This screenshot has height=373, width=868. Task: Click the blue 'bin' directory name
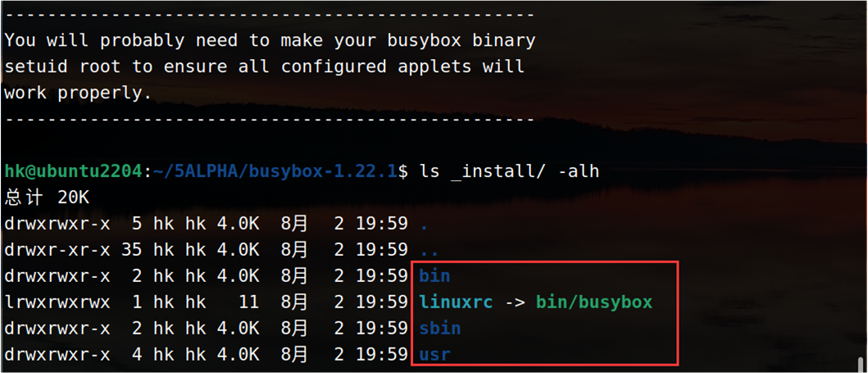[434, 275]
